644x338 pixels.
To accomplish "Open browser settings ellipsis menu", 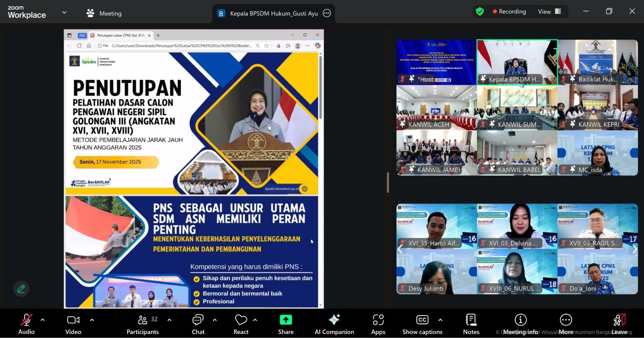I will 308,45.
